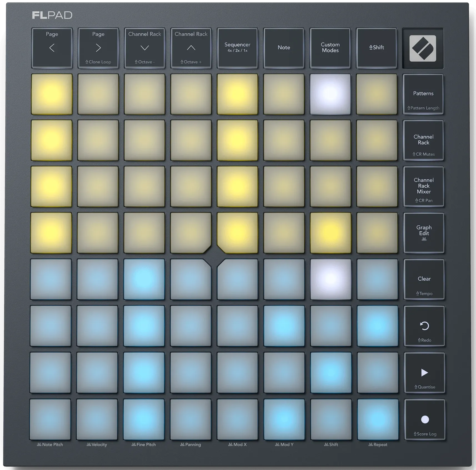Tap the white pad in the top pad row
This screenshot has height=470, width=476.
(330, 94)
